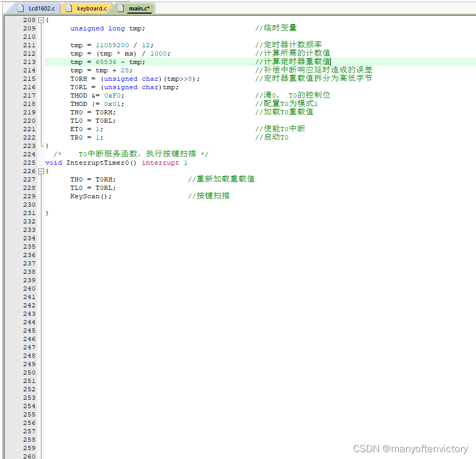Click 'ET0 = 1;' statement
This screenshot has width=476, height=459.
coord(87,129)
